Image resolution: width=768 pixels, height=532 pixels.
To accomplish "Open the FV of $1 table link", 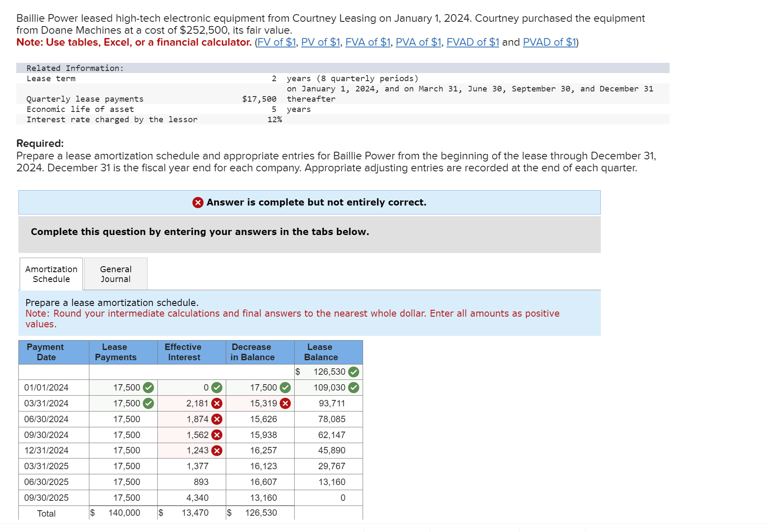I will pos(277,42).
